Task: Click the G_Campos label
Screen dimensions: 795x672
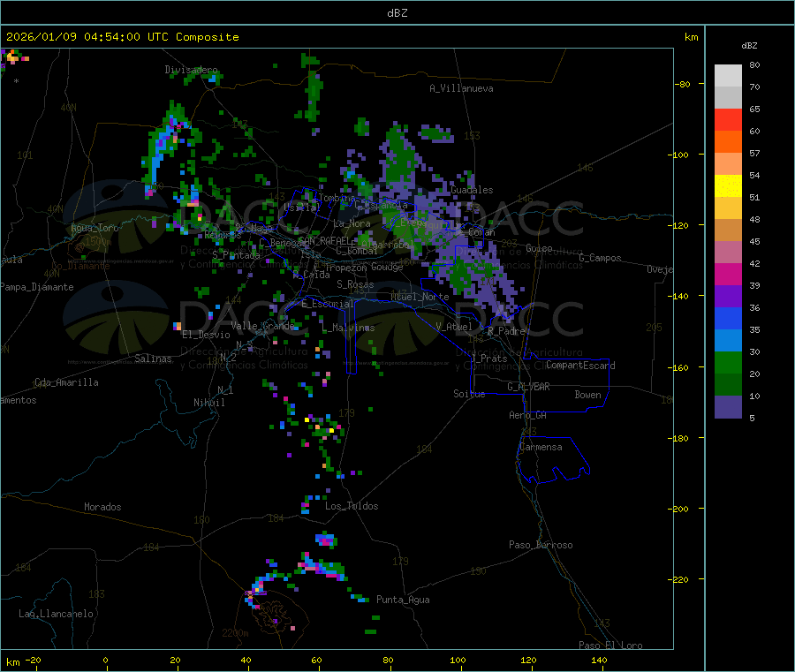Action: pyautogui.click(x=600, y=258)
